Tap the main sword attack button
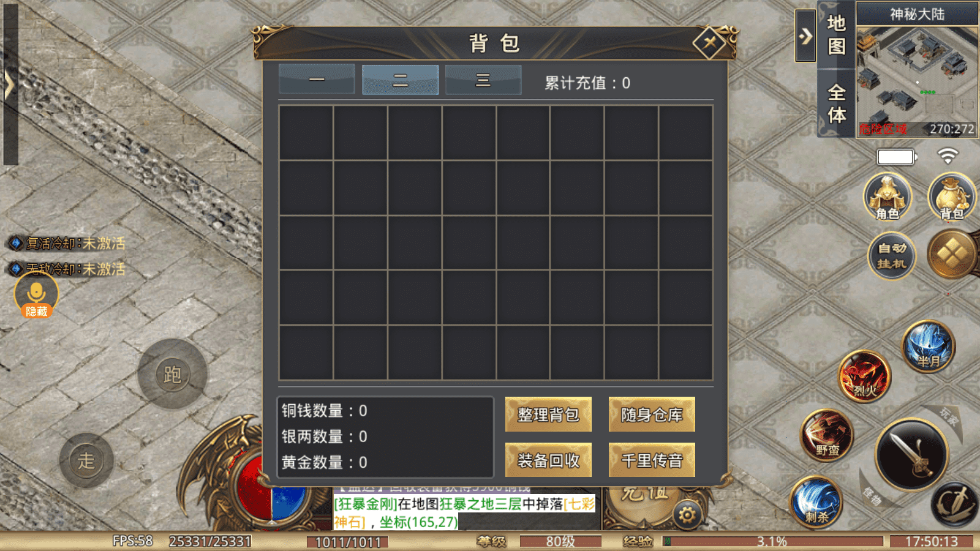 click(911, 454)
